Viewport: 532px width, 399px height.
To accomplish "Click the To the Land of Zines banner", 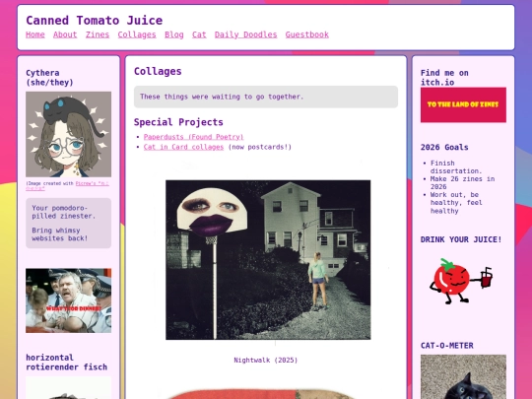I will click(x=463, y=104).
